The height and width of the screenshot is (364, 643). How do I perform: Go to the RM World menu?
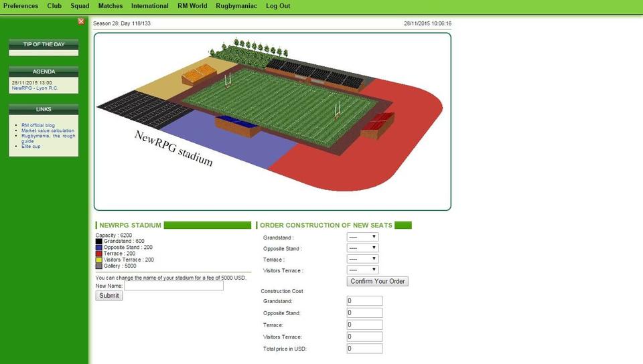pos(192,6)
